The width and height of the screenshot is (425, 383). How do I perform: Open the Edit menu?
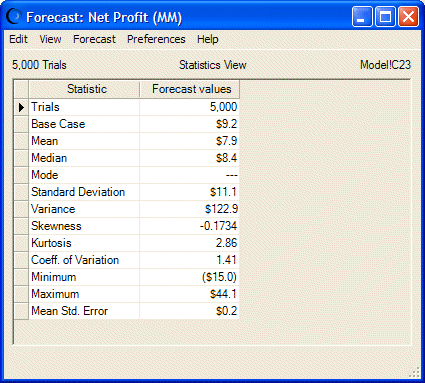coord(18,39)
